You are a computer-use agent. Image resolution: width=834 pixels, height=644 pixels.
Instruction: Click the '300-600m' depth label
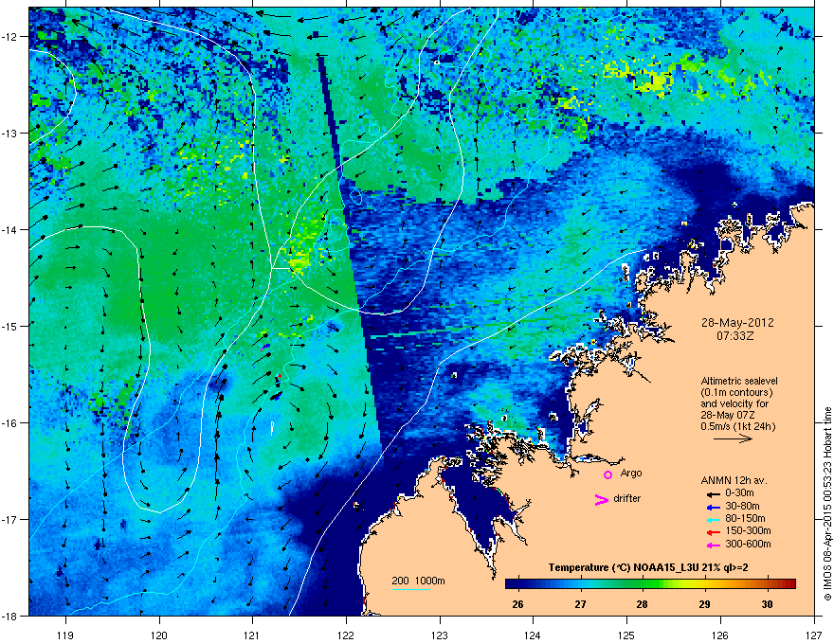click(x=748, y=544)
